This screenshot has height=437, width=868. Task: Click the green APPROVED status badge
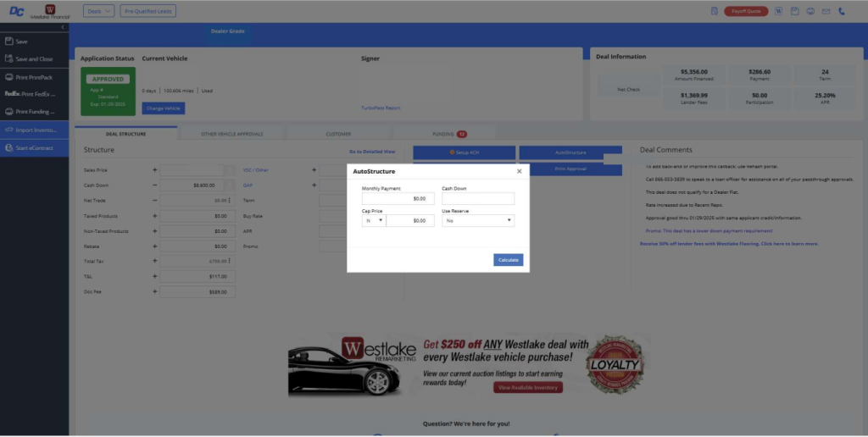pos(108,79)
